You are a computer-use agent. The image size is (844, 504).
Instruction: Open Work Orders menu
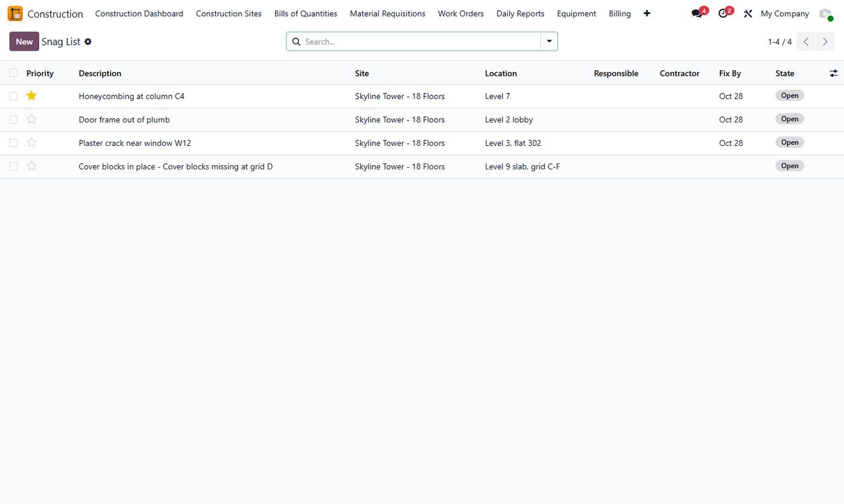(461, 13)
